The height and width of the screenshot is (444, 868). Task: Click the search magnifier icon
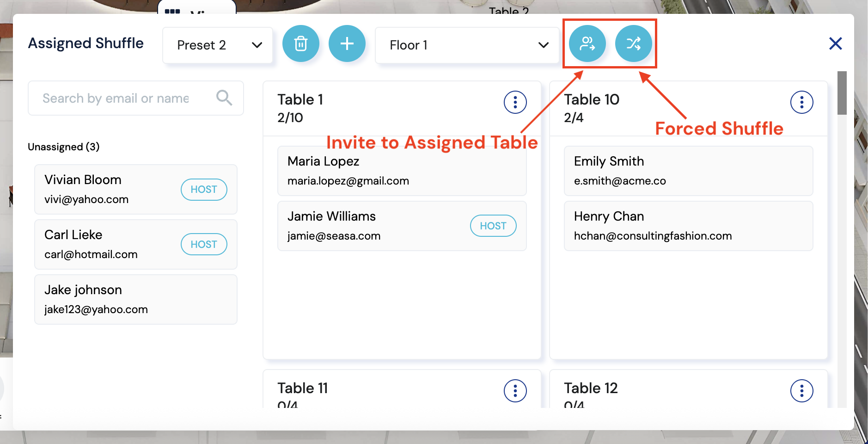[224, 98]
